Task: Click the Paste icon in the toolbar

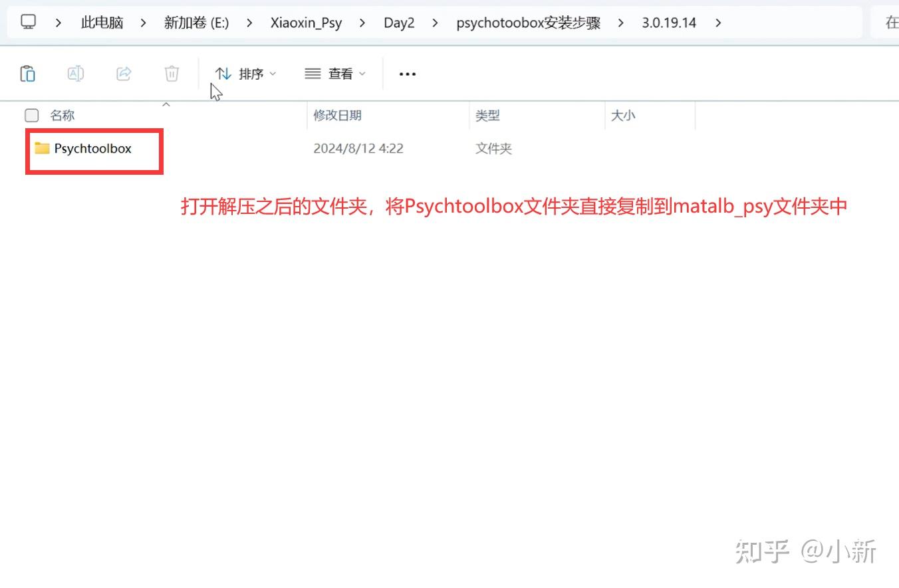Action: pyautogui.click(x=27, y=73)
